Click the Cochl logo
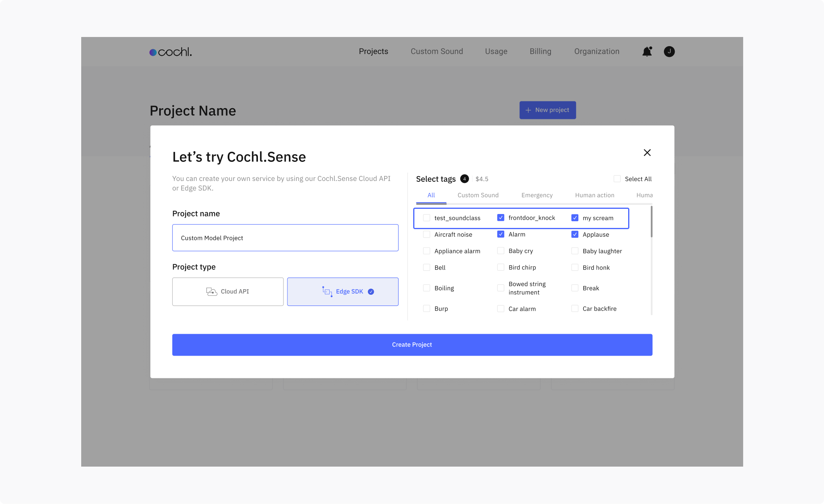This screenshot has height=504, width=824. pyautogui.click(x=170, y=52)
